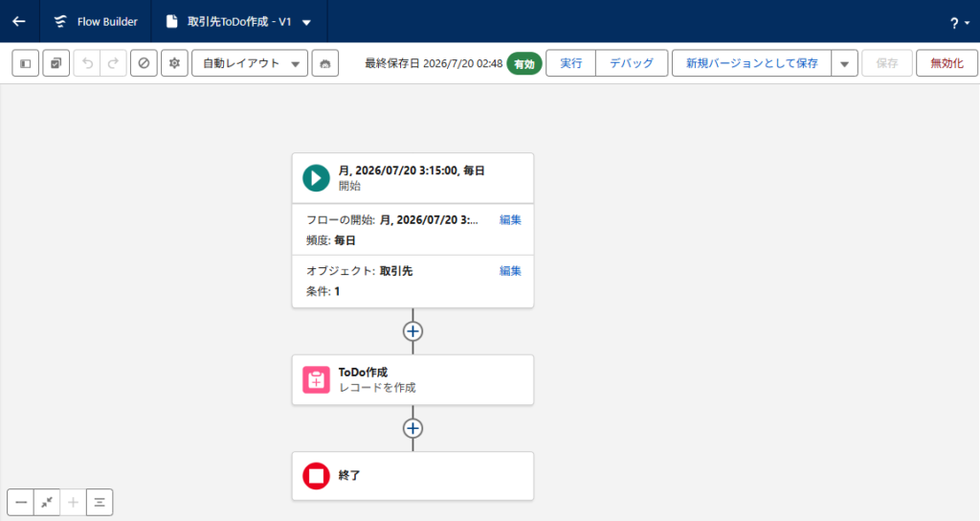980x521 pixels.
Task: Click 編集 link for フローの開始
Action: (x=510, y=219)
